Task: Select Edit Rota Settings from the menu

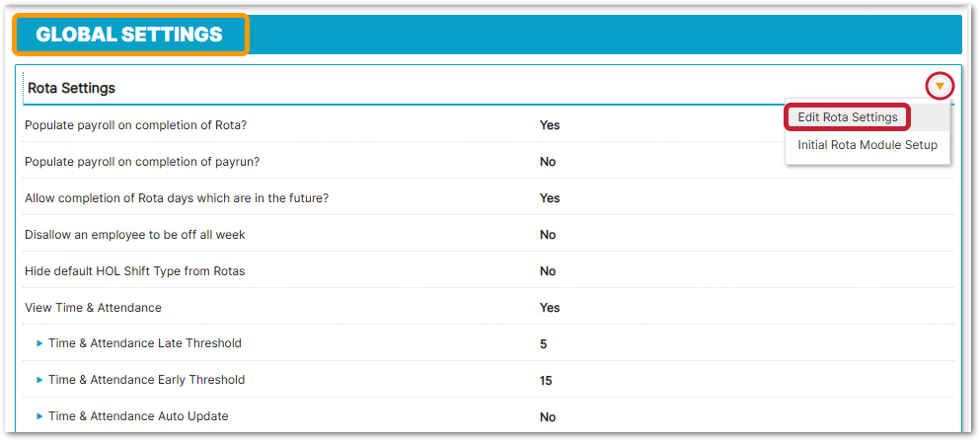Action: (x=848, y=117)
